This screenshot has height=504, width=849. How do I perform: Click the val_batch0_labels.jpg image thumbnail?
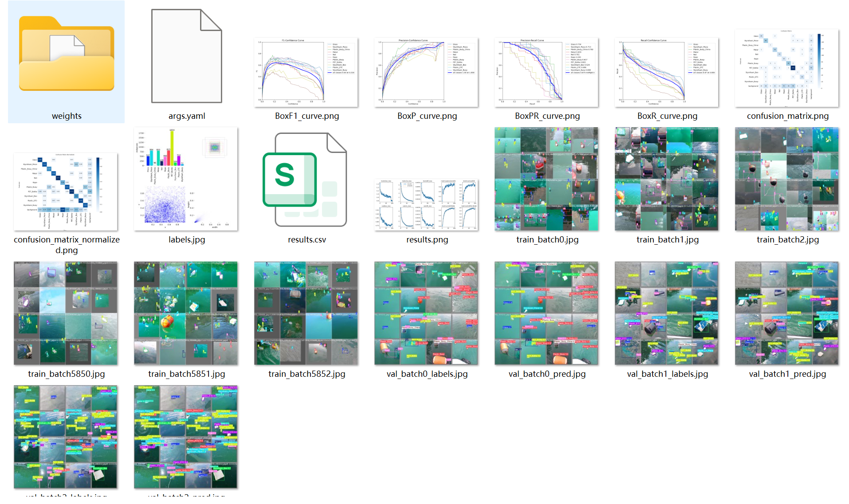coord(426,313)
